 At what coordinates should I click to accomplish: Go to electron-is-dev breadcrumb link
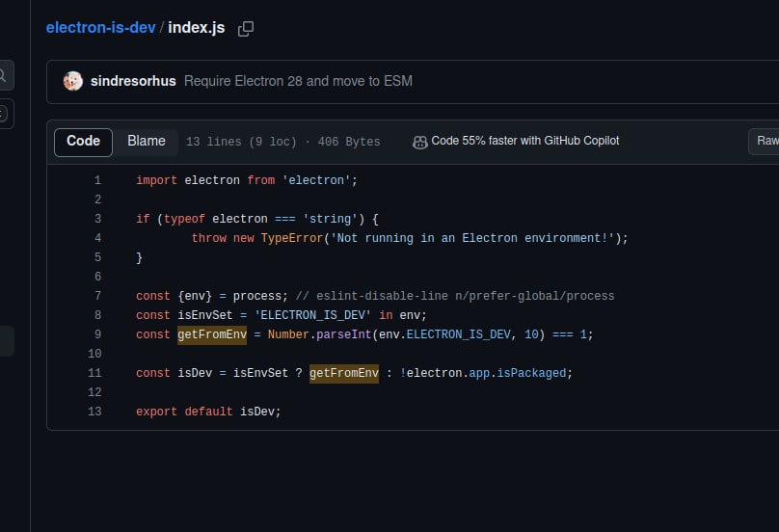coord(101,28)
